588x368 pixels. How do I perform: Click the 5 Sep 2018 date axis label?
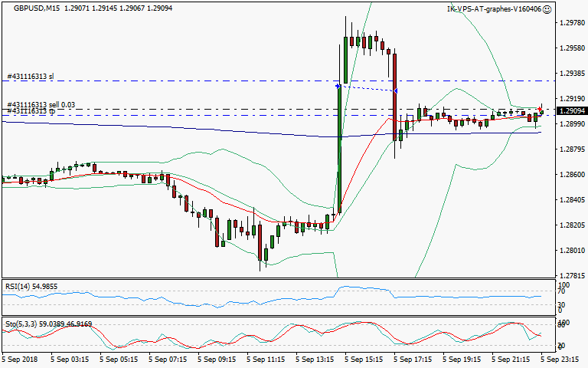click(21, 359)
